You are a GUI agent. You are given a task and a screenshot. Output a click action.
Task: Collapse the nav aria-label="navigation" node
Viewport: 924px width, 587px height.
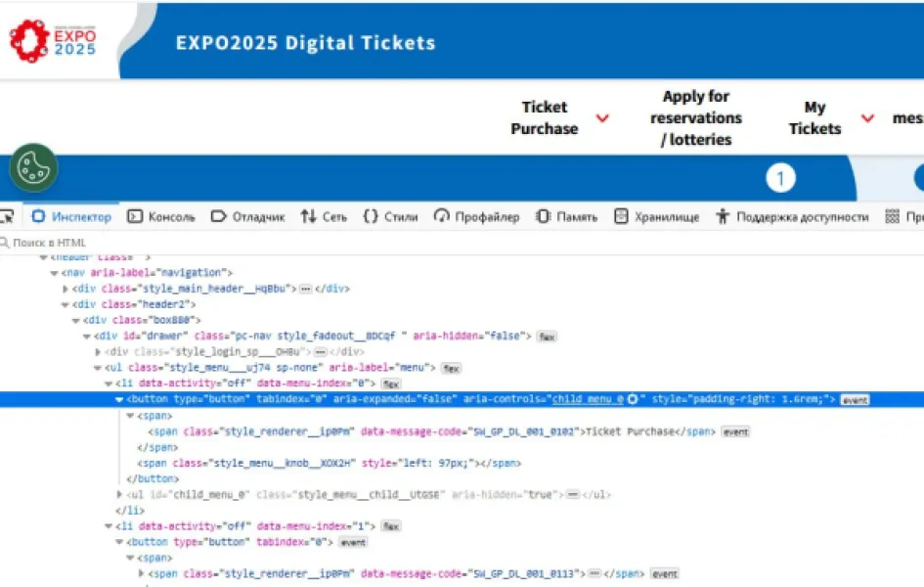[54, 273]
